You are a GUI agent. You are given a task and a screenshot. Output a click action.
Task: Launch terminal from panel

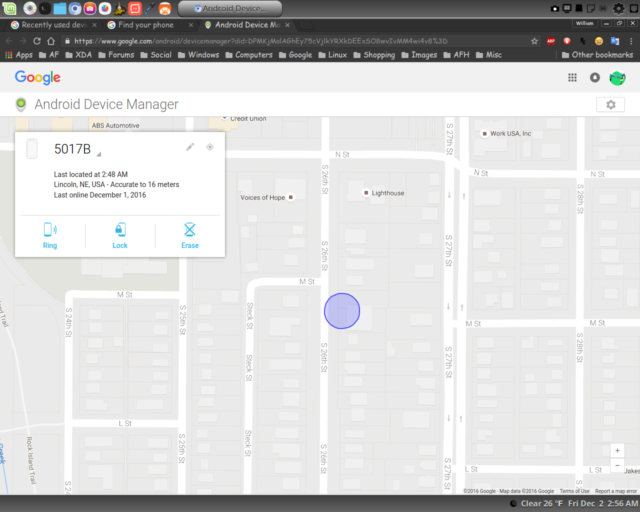pos(45,8)
